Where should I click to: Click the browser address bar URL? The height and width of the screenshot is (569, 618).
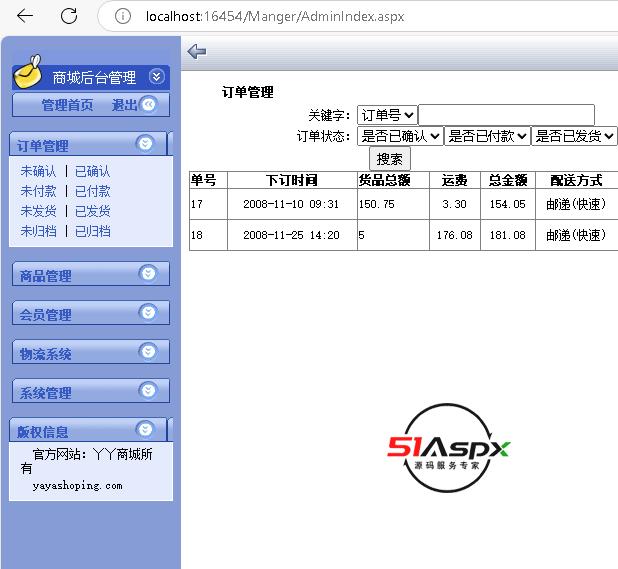[275, 16]
